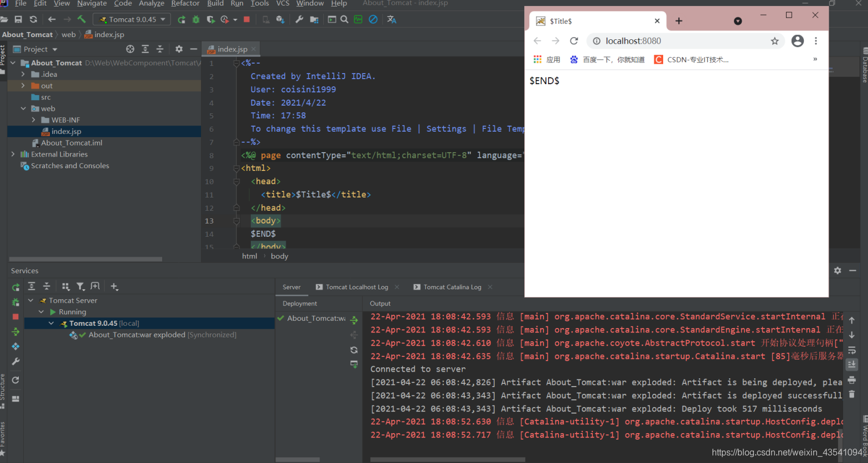868x463 pixels.
Task: Collapse the About_Tomcat project root node
Action: pyautogui.click(x=13, y=63)
